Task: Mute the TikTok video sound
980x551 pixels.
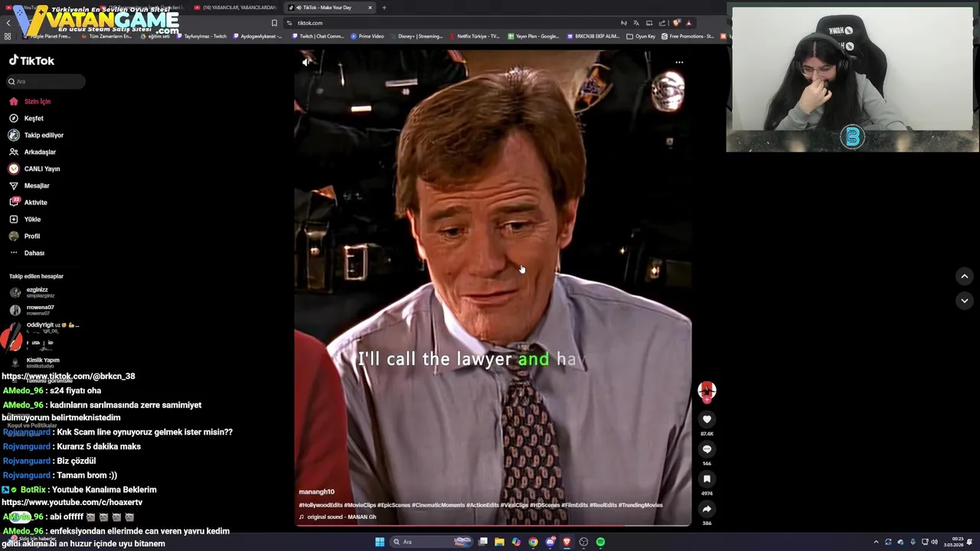Action: [x=305, y=63]
